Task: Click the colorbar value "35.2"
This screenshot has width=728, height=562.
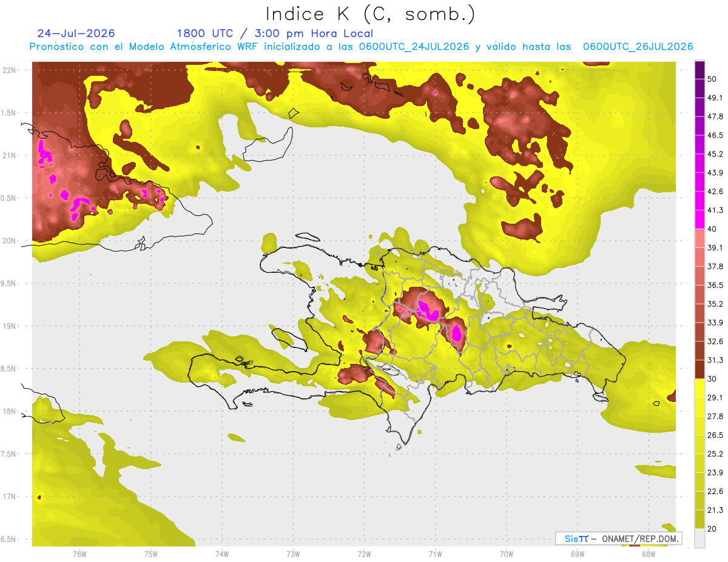Action: pyautogui.click(x=715, y=304)
